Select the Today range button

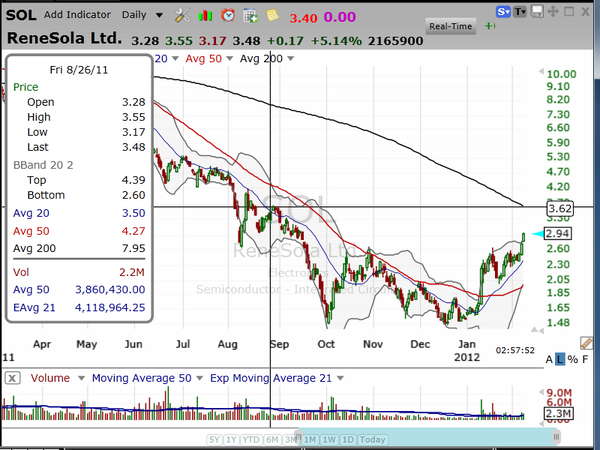[372, 440]
